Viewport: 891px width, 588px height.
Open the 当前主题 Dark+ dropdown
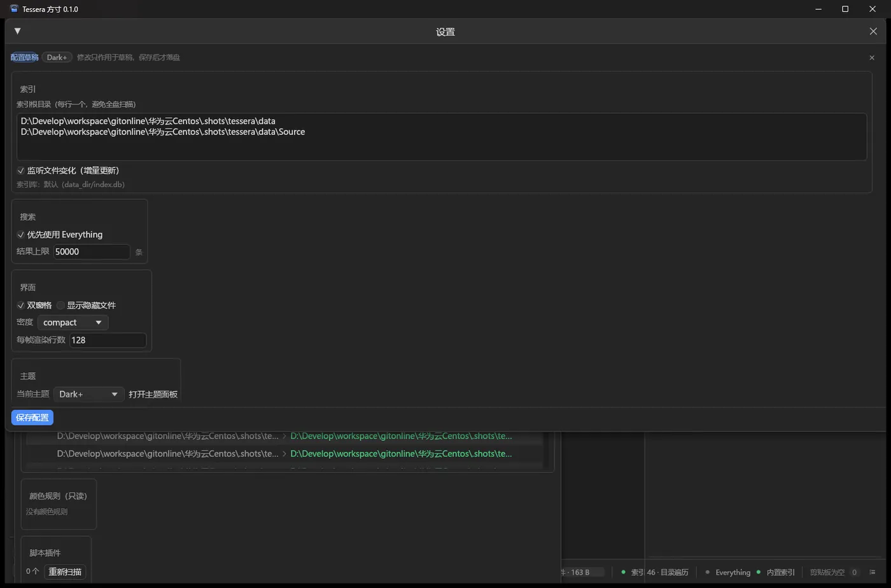pyautogui.click(x=88, y=395)
